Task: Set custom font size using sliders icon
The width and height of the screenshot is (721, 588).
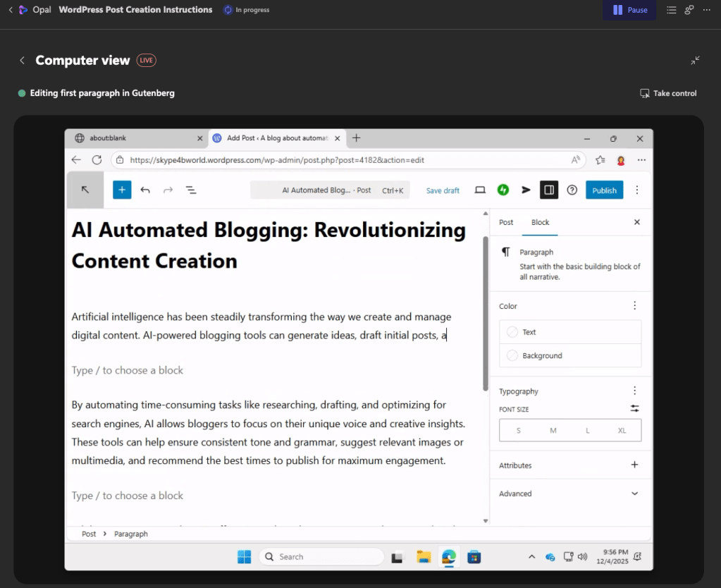Action: 634,408
